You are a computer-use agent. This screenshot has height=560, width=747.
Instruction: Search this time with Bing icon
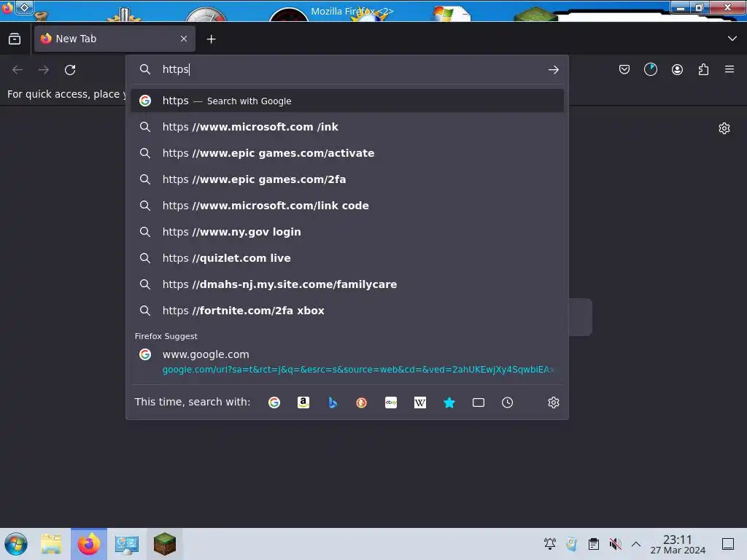(x=333, y=402)
